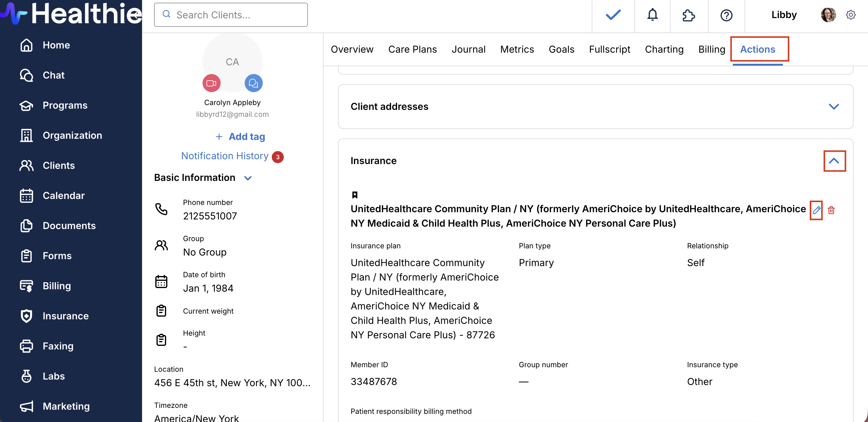This screenshot has height=422, width=868.
Task: Open Notification History link
Action: pos(225,156)
